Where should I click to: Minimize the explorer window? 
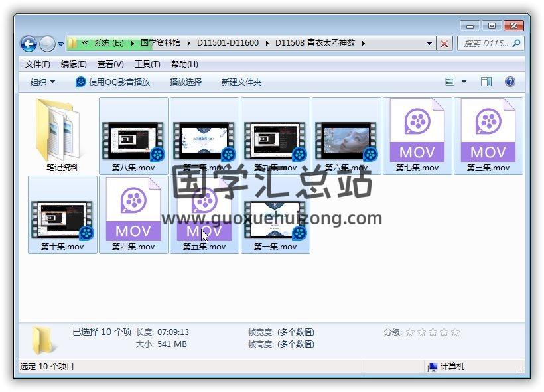click(470, 26)
